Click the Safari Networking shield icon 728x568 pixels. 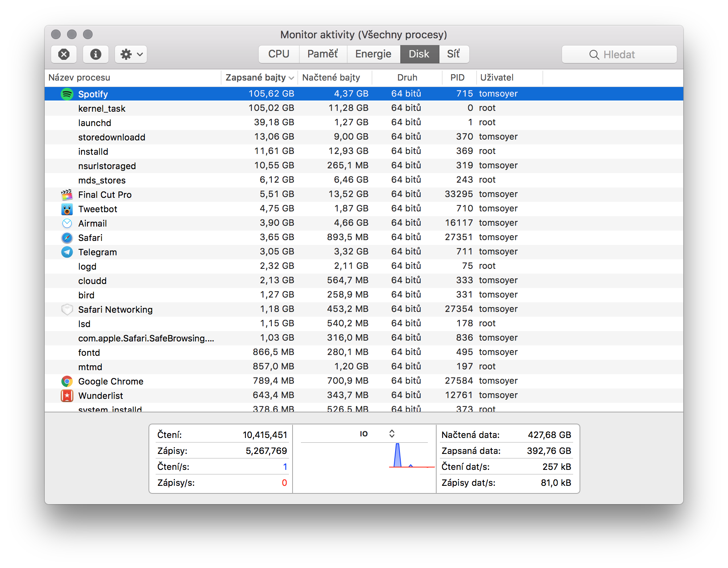pos(67,310)
